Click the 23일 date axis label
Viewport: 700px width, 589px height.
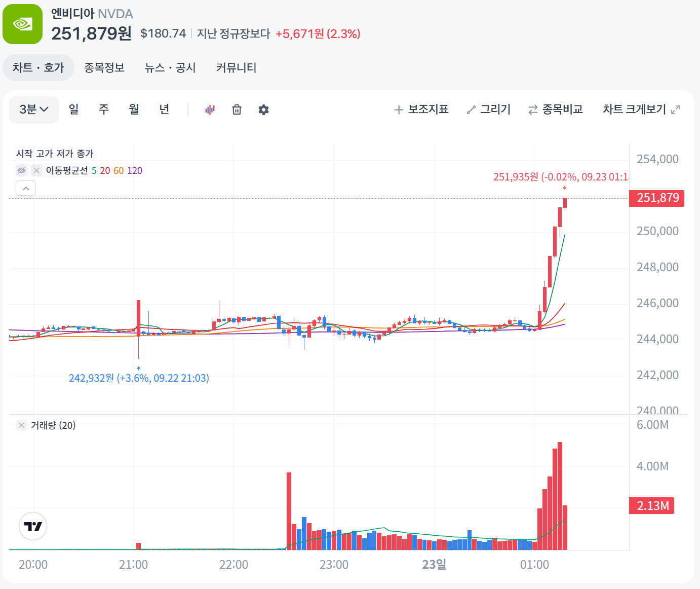434,564
